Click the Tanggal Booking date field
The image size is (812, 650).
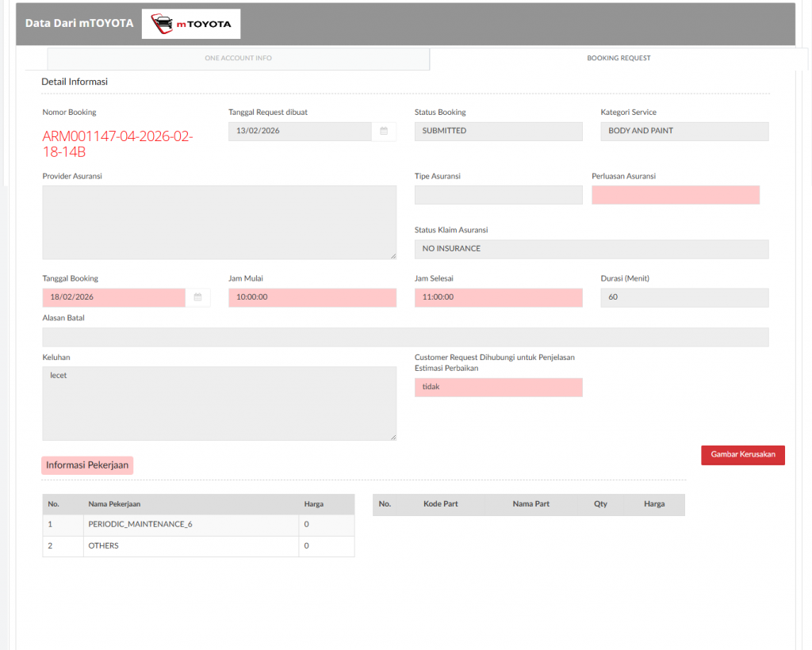[x=113, y=297]
